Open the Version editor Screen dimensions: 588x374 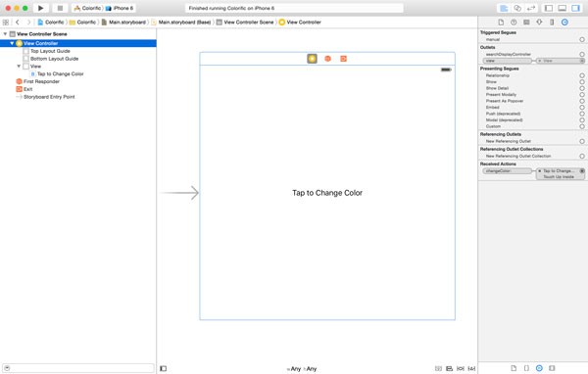[x=531, y=8]
